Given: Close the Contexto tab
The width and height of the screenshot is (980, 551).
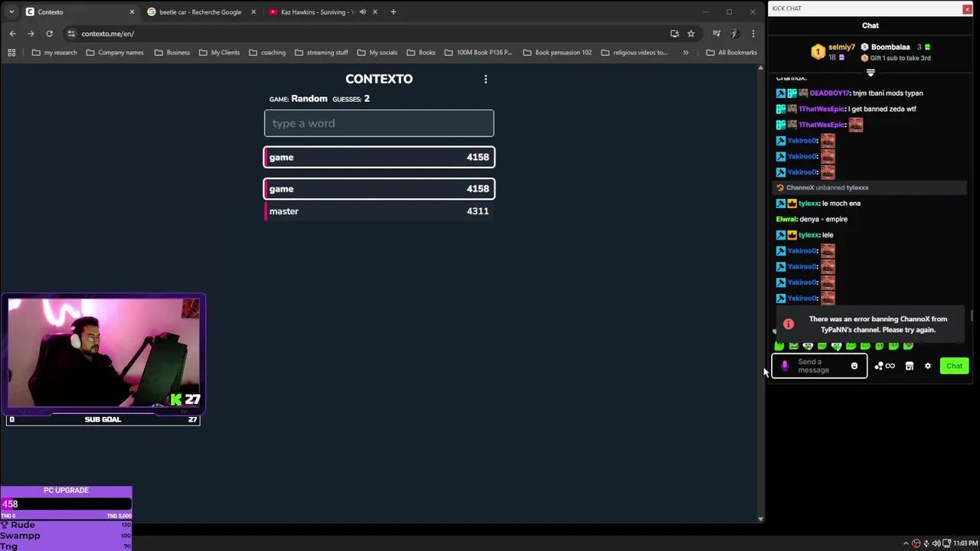Looking at the screenshot, I should click(x=132, y=12).
